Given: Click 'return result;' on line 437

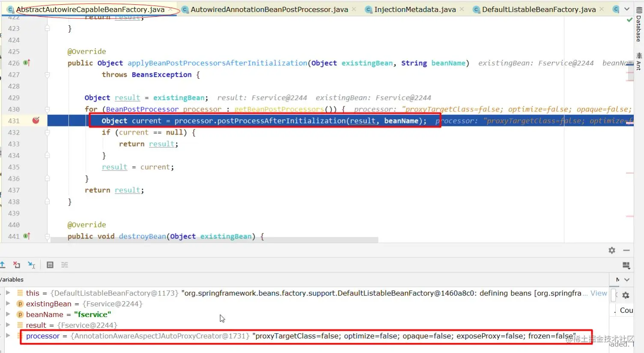Looking at the screenshot, I should click(x=114, y=190).
